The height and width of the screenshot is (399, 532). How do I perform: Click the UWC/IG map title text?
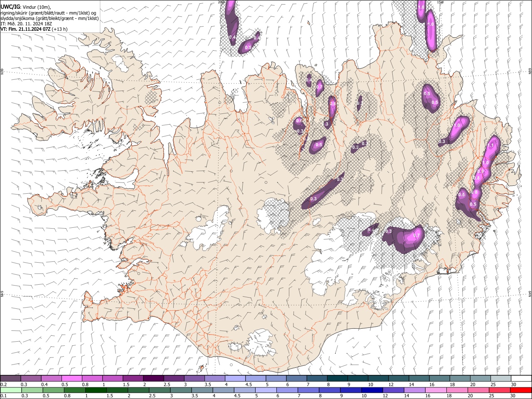coord(10,7)
